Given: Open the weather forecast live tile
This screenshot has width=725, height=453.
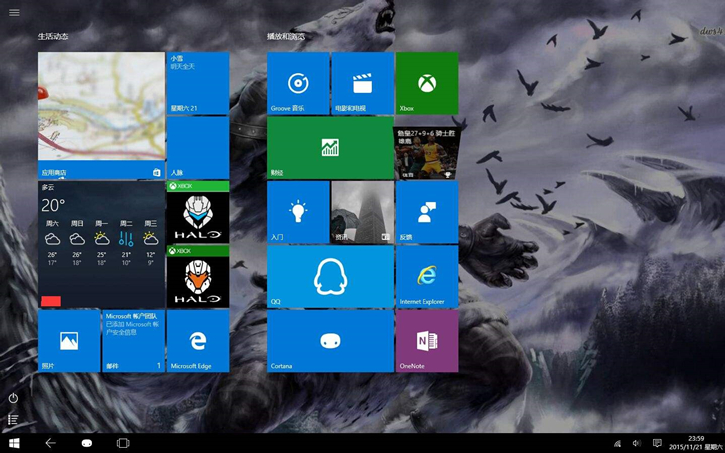Looking at the screenshot, I should [101, 244].
